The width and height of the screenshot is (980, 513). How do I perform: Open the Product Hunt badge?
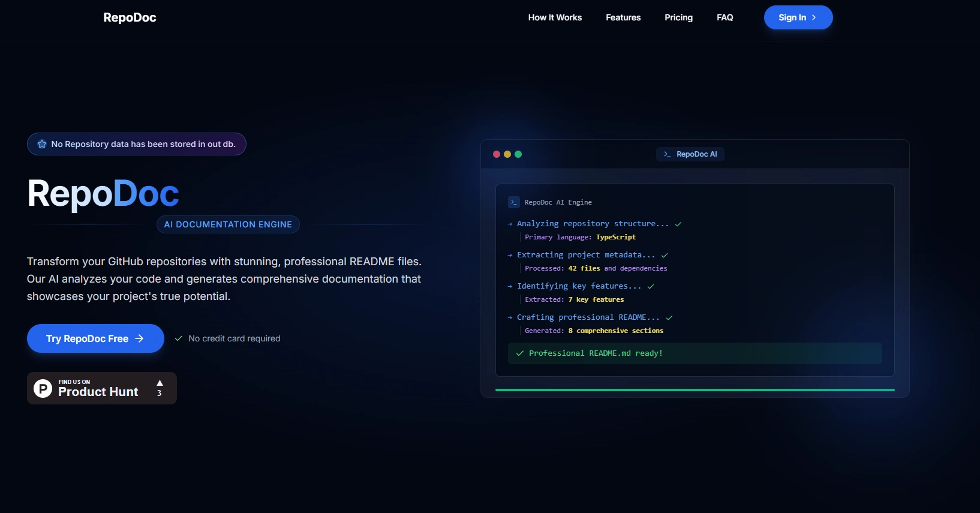click(102, 388)
